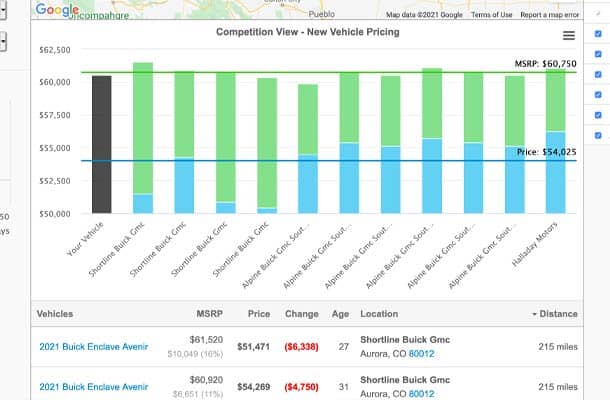Click Report a map error link

coord(549,15)
